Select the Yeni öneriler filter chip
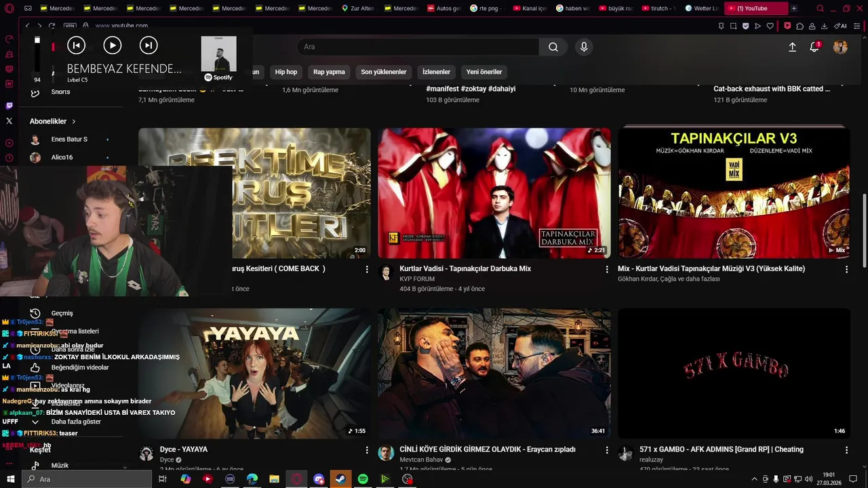 pos(484,72)
